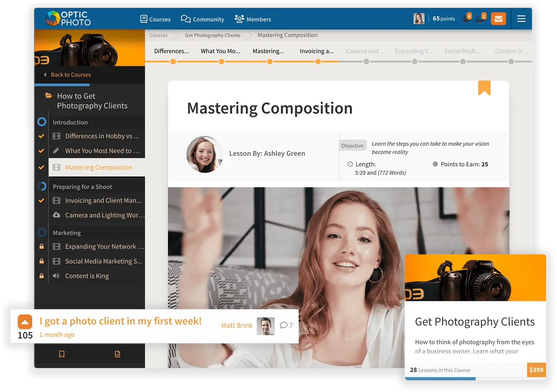Open the hamburger menu icon
Viewport: 557px width, 392px height.
[521, 19]
